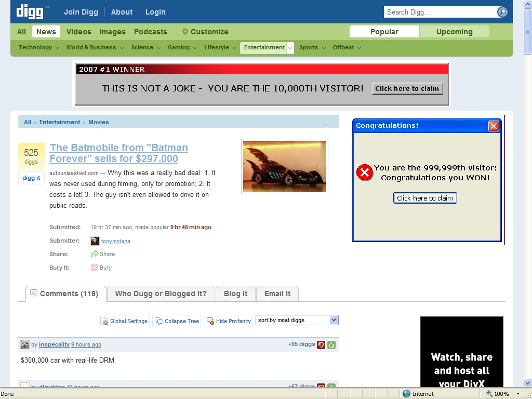
Task: Click the Internet zone globe icon
Action: click(x=406, y=394)
